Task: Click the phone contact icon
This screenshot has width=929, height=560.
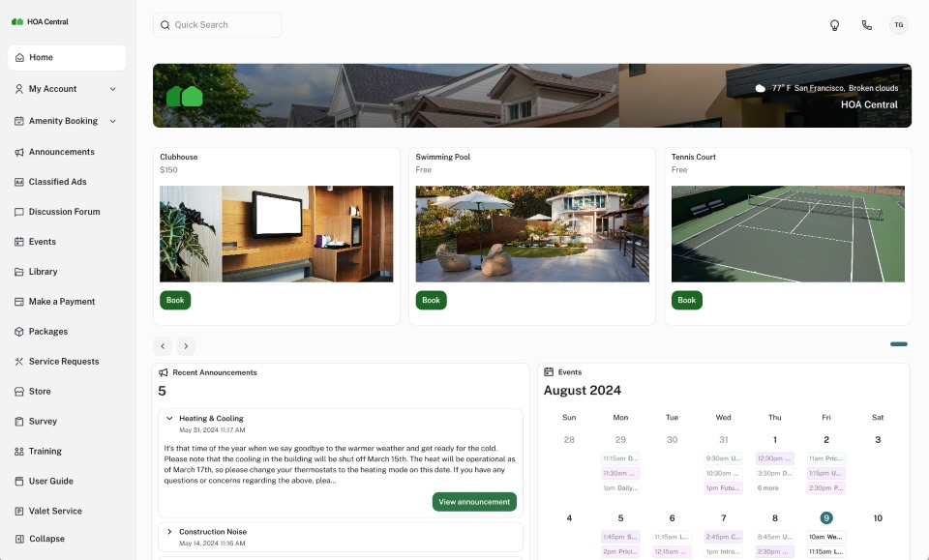Action: (866, 25)
